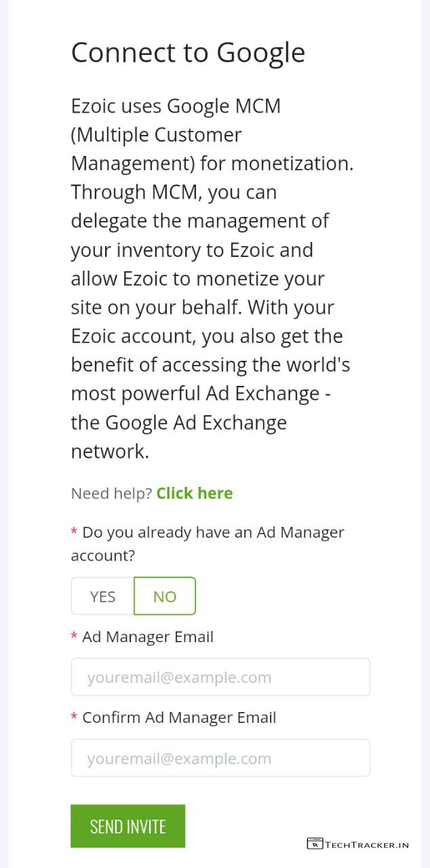Screen dimensions: 430x868
Task: Click the 'Ad Manager Email' field label
Action: pos(148,637)
